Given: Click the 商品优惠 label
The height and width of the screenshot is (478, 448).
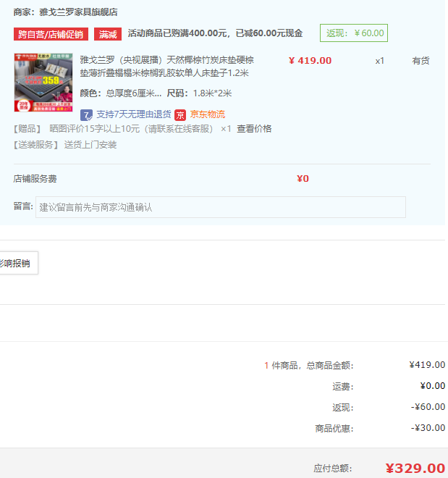Looking at the screenshot, I should point(334,429).
